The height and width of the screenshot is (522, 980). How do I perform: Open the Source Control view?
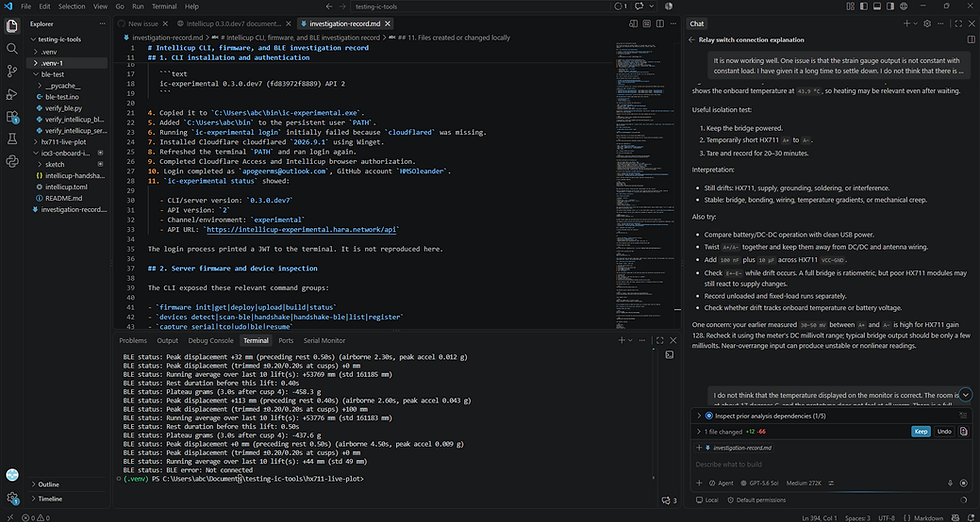click(x=12, y=71)
